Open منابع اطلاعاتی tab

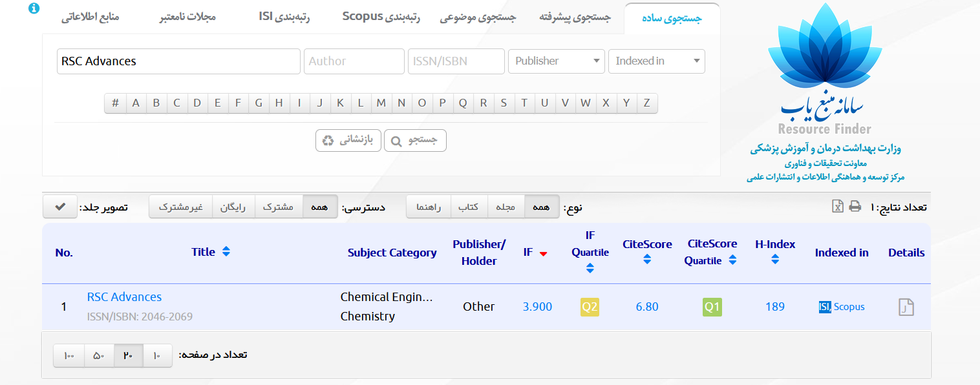coord(91,18)
